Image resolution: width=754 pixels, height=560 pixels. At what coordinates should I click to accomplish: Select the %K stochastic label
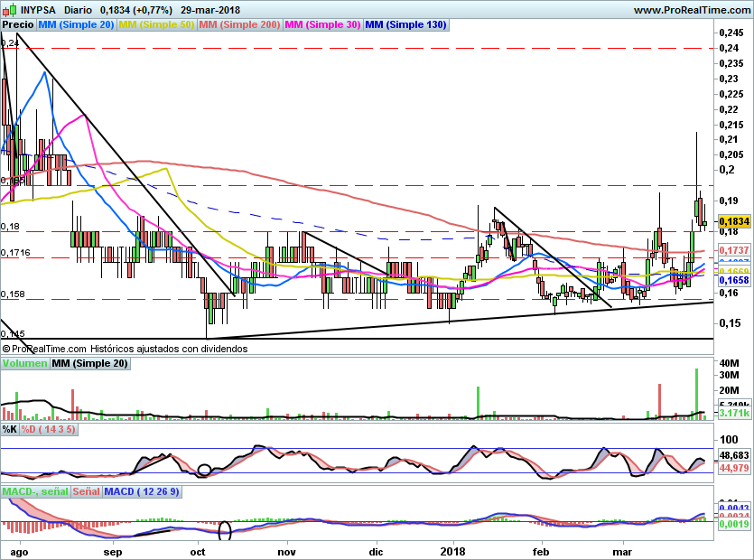[10, 429]
